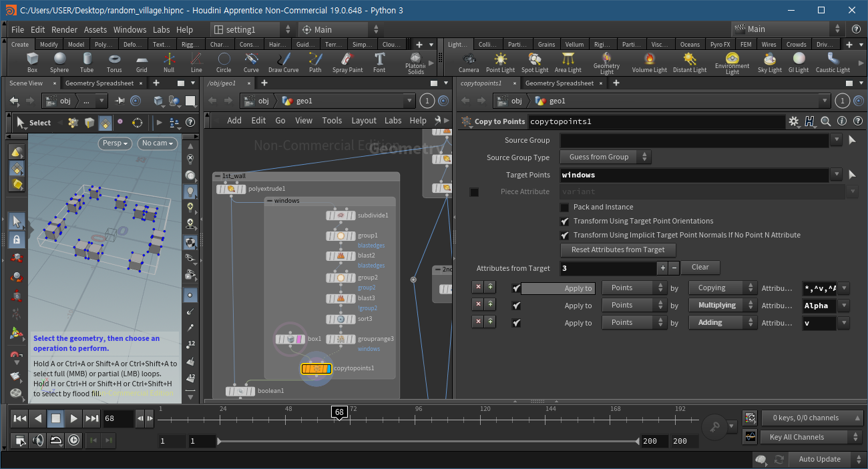Click the current frame number field
Screen dimensions: 868x469
118,419
